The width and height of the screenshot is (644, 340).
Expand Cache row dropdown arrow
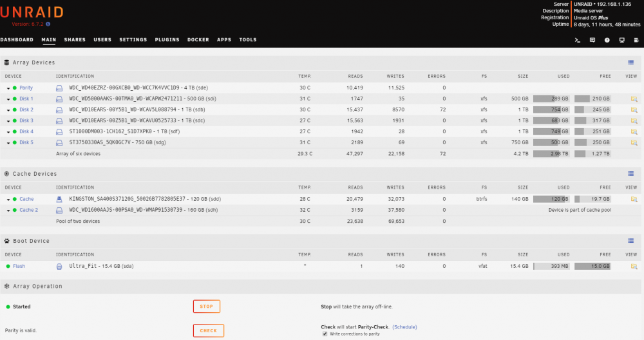tap(8, 200)
